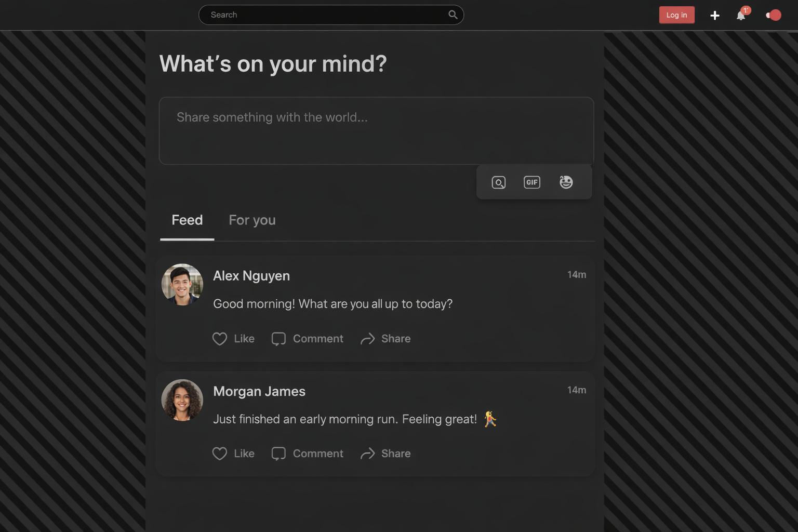Viewport: 798px width, 532px height.
Task: Open the GIF picker icon
Action: [532, 182]
